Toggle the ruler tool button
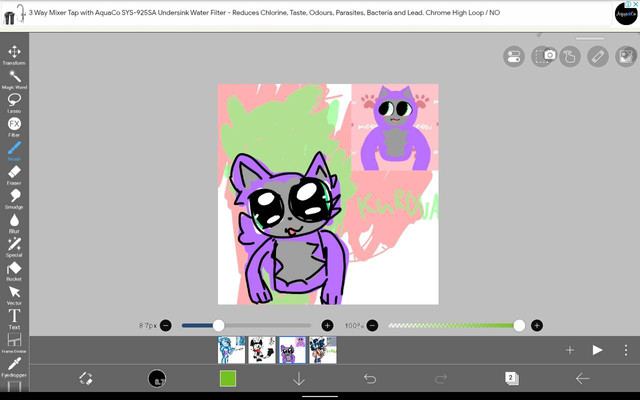Viewport: 640px width, 400px height. 597,57
